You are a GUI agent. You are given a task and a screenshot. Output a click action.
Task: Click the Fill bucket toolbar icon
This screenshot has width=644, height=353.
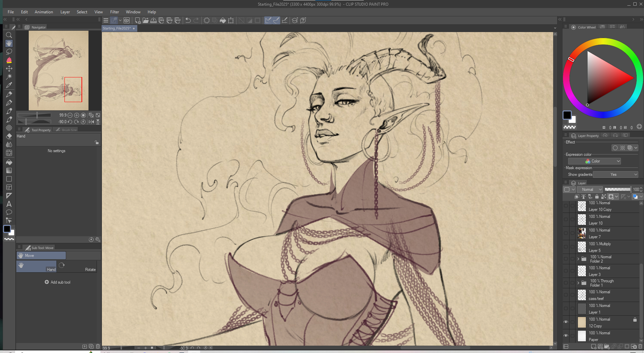point(223,20)
